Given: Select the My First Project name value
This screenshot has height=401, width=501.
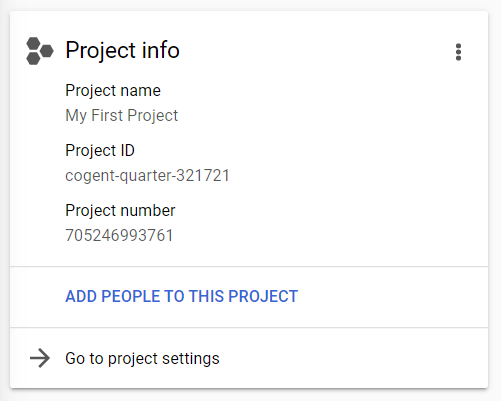Looking at the screenshot, I should [x=122, y=116].
